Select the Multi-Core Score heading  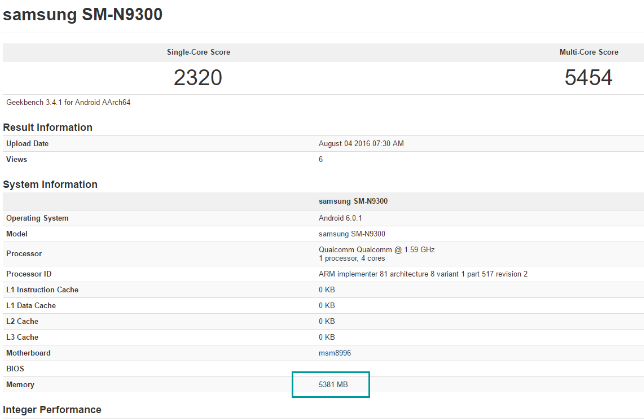[x=589, y=52]
